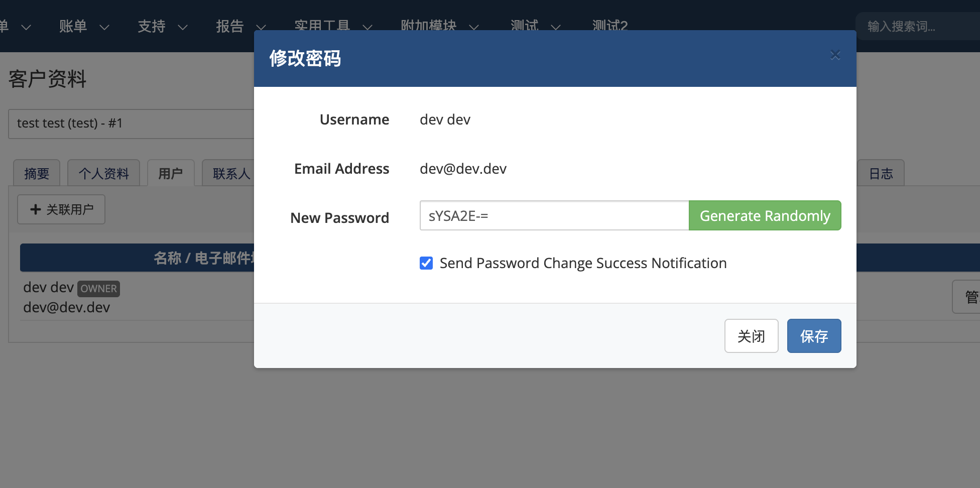Click the OWNER badge beside dev dev
Screen dimensions: 980x488
(98, 289)
